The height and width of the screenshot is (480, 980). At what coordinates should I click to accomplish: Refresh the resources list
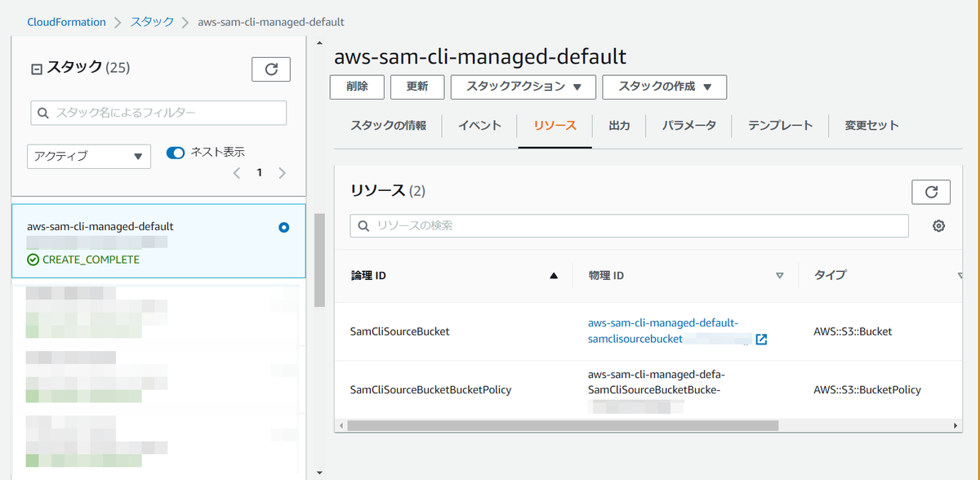click(x=931, y=192)
